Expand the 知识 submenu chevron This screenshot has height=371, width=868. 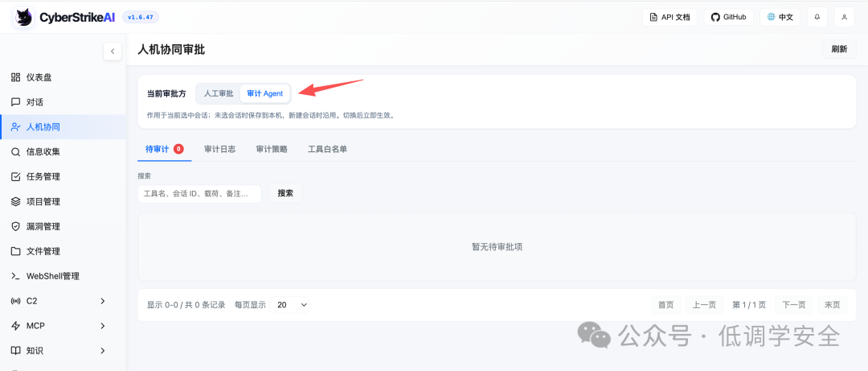102,351
